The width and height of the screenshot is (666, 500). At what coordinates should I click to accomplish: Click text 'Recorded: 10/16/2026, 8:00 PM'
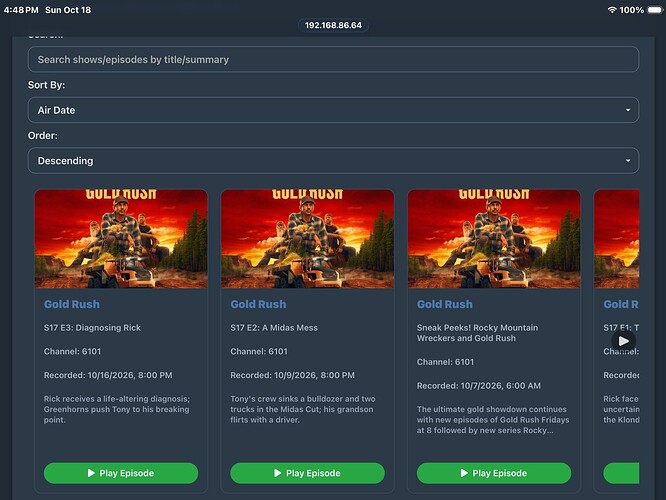[x=108, y=375]
